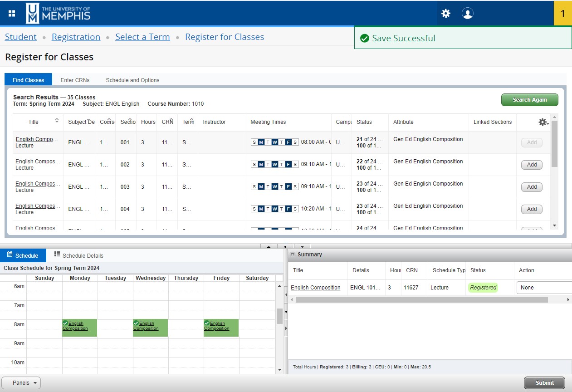Screen dimensions: 572x392
Task: Expand panel with the down arrow divider button
Action: (x=302, y=246)
